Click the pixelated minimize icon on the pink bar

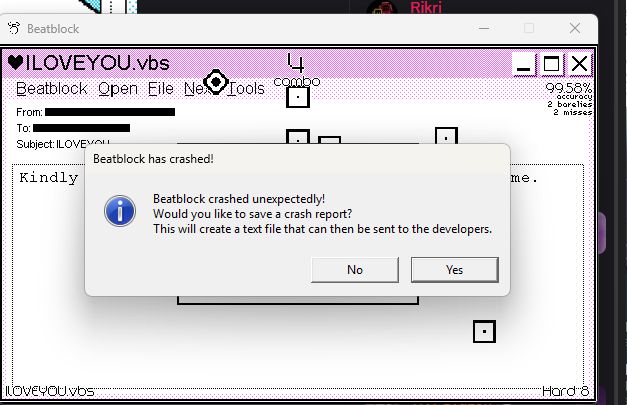pyautogui.click(x=523, y=65)
